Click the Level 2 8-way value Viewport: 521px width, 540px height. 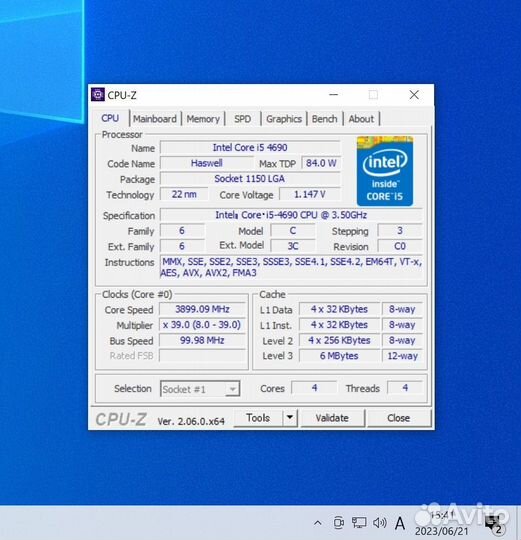tap(402, 340)
